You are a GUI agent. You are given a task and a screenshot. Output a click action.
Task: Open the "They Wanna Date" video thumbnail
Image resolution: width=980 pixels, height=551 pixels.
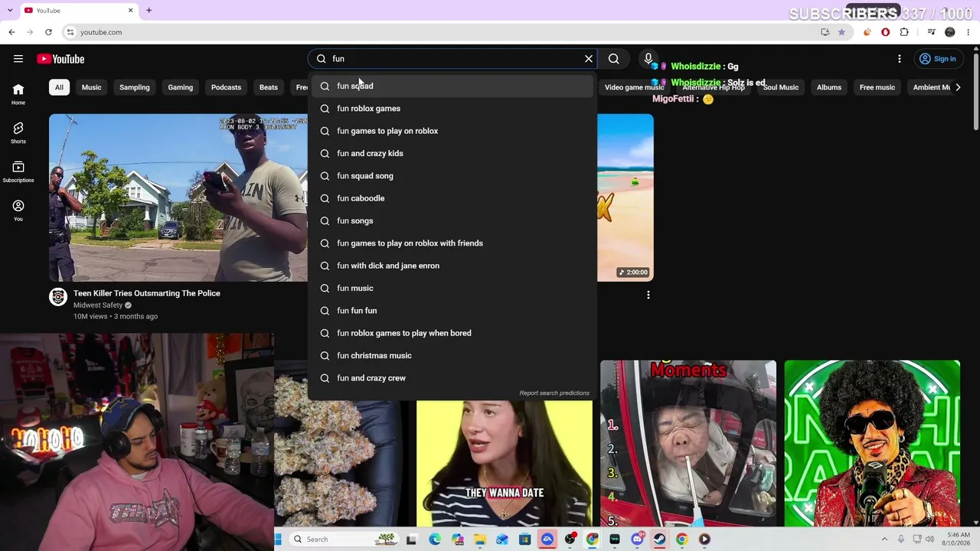[505, 464]
